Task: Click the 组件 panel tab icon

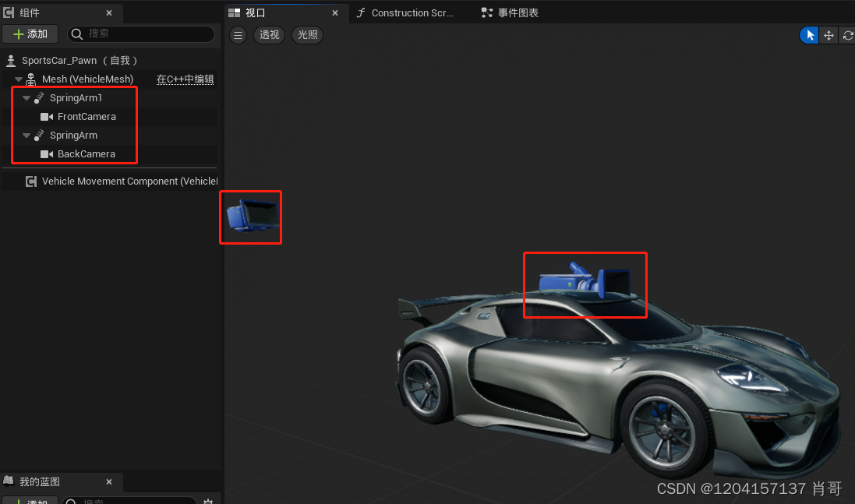Action: coord(9,12)
